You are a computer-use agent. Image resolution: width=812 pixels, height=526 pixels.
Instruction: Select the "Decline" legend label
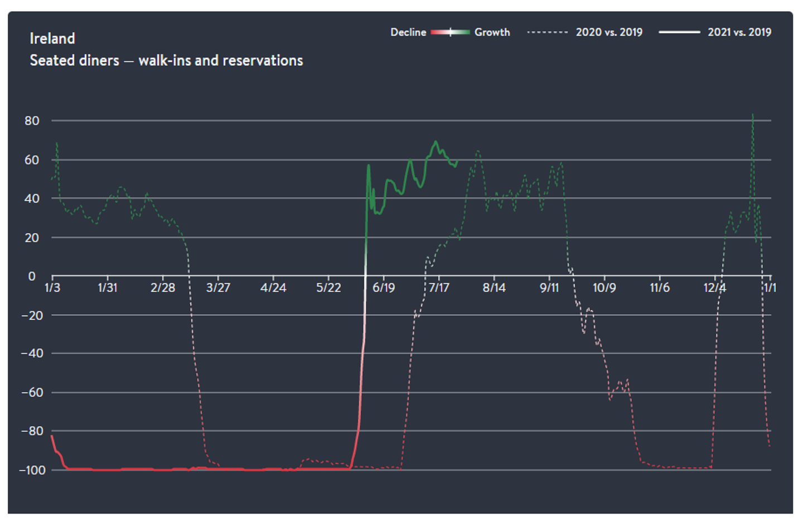(408, 32)
